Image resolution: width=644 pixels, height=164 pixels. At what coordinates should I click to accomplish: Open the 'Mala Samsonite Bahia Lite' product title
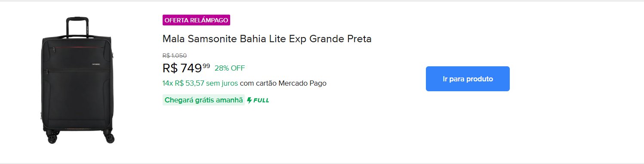click(267, 39)
